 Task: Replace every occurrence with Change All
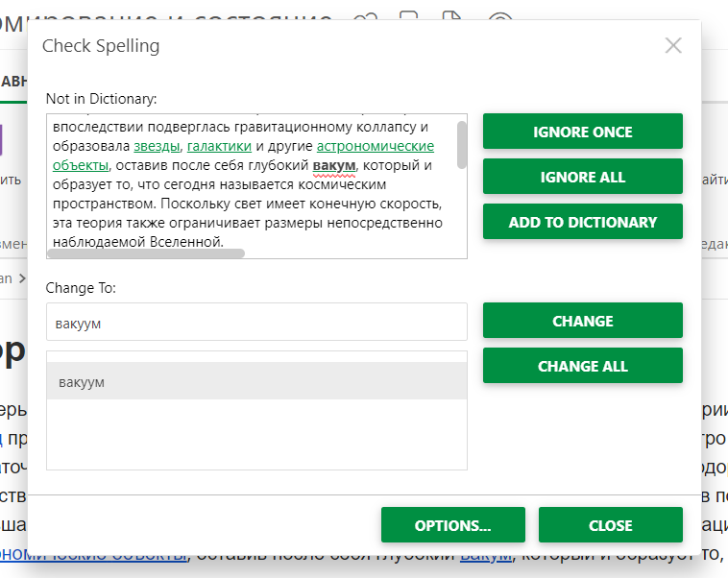pos(582,366)
